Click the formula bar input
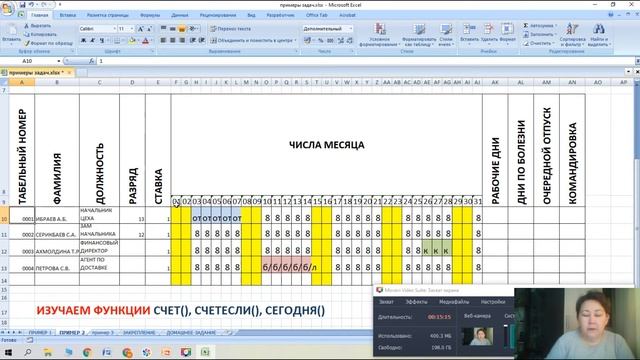This screenshot has width=640, height=360. click(x=365, y=61)
